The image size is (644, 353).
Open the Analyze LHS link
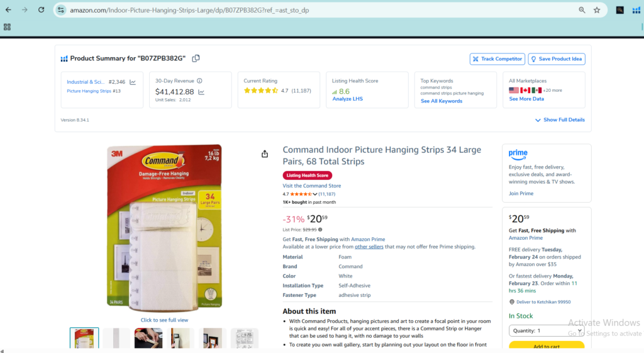point(347,99)
